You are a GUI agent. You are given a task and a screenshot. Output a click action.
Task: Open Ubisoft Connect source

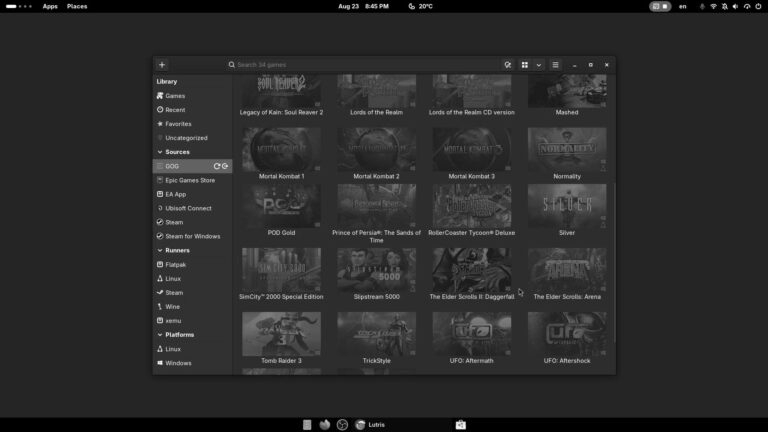192,208
